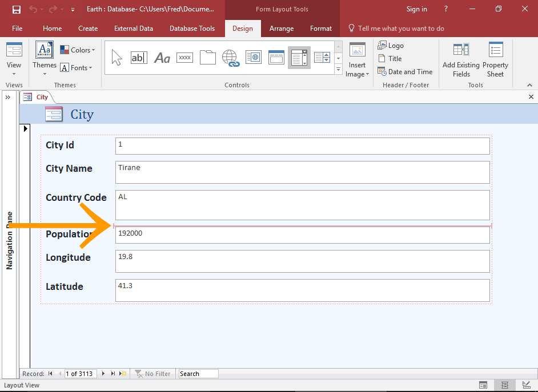Select the Country Code label
The height and width of the screenshot is (392, 538).
click(76, 198)
